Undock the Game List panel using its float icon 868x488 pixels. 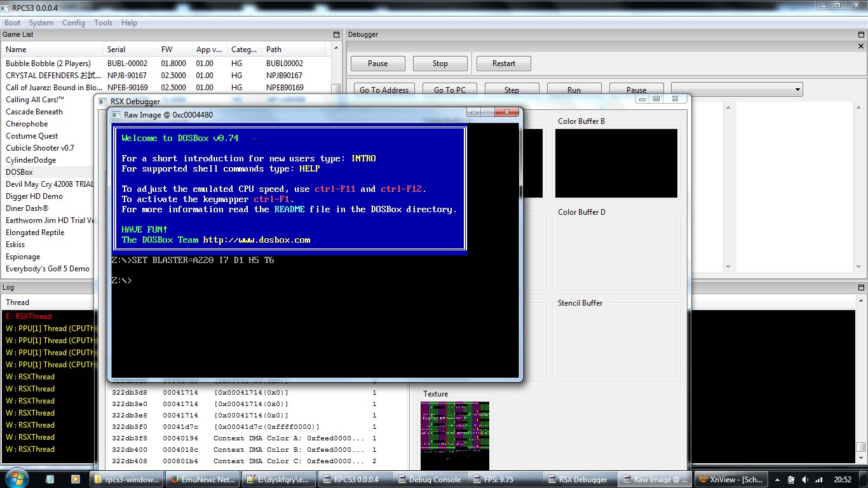point(336,35)
